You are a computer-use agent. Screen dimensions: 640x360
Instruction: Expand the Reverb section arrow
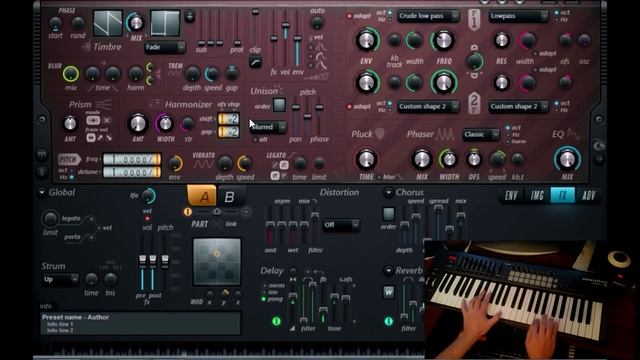388,271
